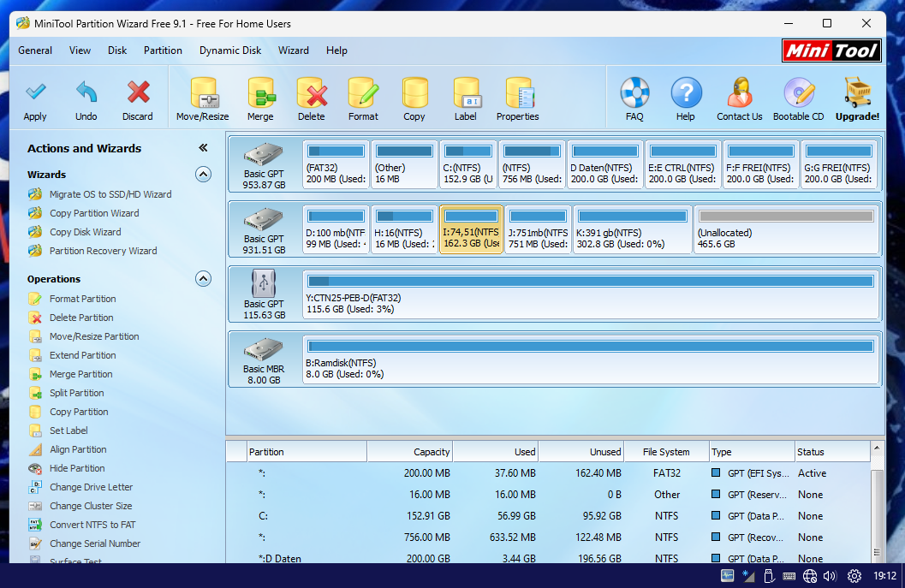Choose Merge Partition operation

80,374
